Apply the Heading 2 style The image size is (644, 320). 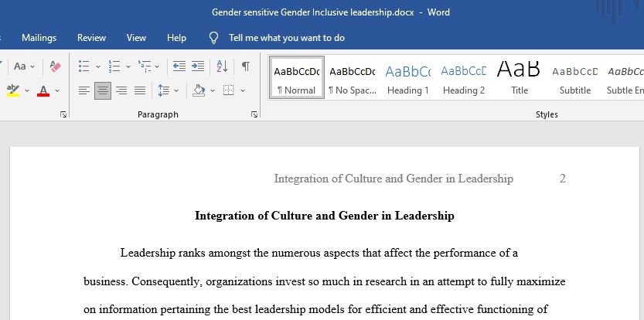[x=464, y=77]
